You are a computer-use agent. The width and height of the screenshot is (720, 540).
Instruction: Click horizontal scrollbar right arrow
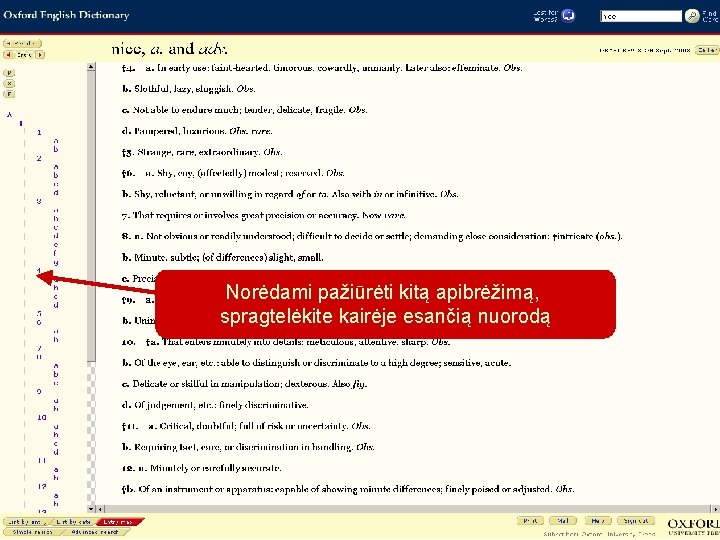coord(715,509)
